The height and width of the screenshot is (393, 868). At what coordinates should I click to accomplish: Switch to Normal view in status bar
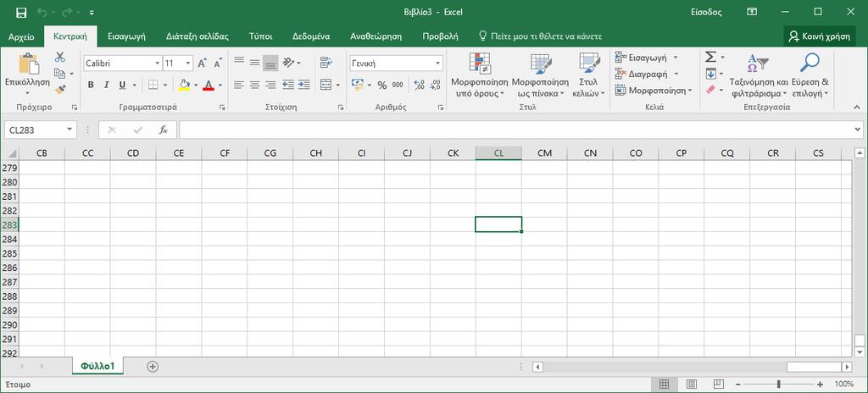665,384
